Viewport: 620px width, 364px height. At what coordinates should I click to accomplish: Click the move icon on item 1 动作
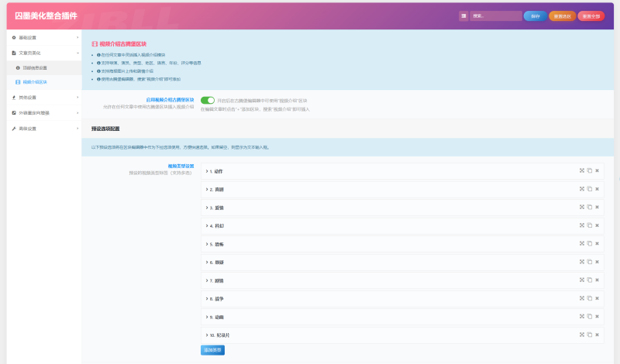(581, 170)
